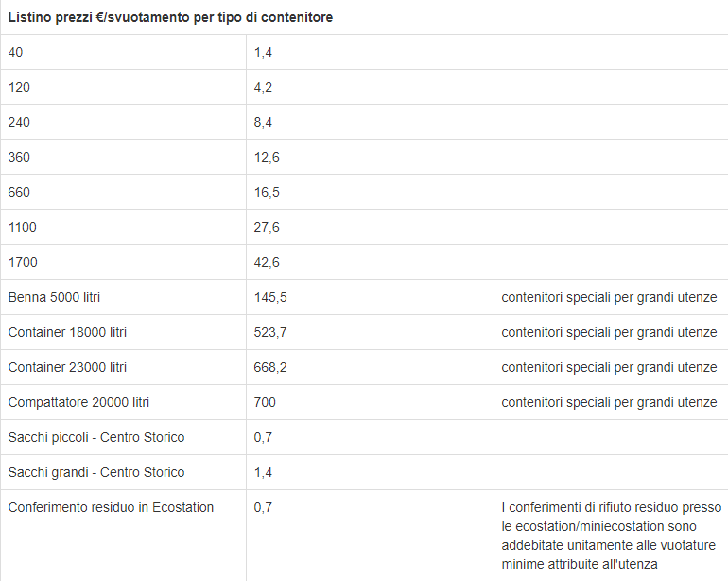This screenshot has height=581, width=728.
Task: Click 'Container 18000 litri' label
Action: click(x=67, y=332)
